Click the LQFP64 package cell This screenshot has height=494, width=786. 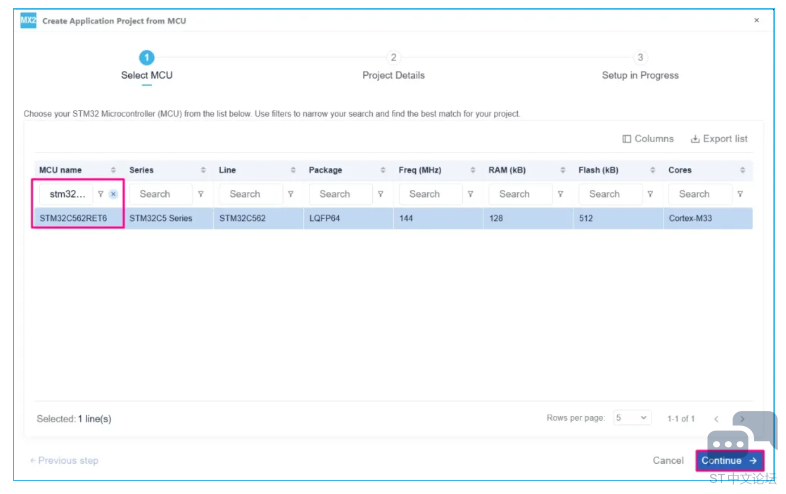348,218
